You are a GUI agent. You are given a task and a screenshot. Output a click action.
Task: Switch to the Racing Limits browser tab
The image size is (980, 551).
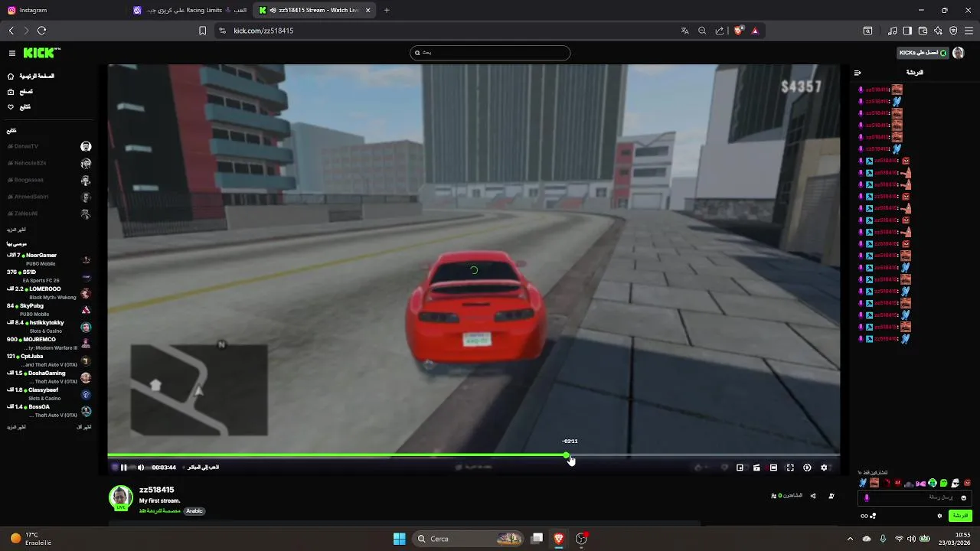189,10
